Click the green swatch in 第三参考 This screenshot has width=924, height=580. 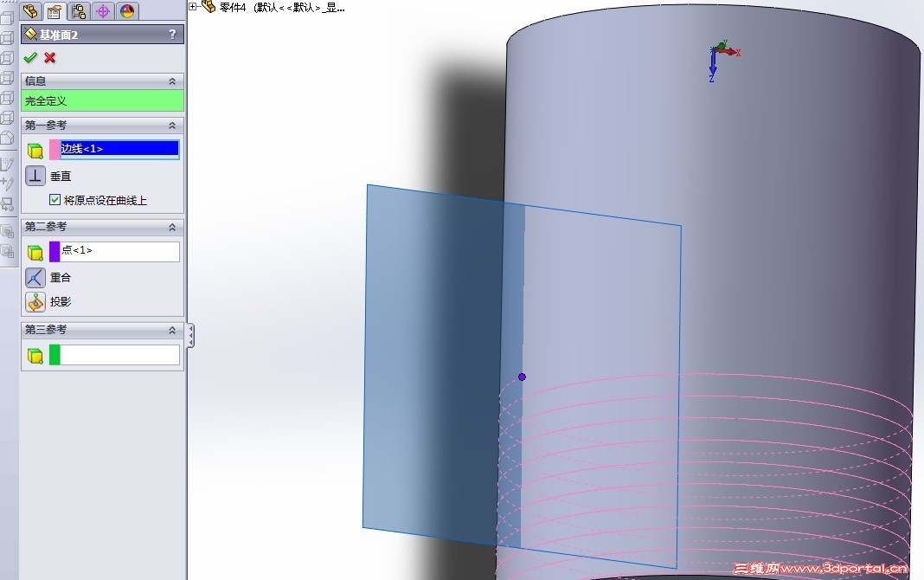click(55, 355)
